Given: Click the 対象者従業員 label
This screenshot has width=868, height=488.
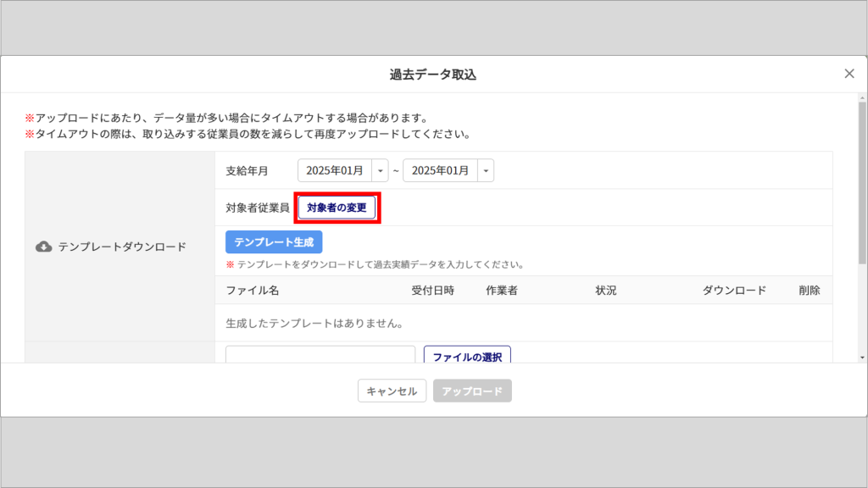Looking at the screenshot, I should (258, 208).
